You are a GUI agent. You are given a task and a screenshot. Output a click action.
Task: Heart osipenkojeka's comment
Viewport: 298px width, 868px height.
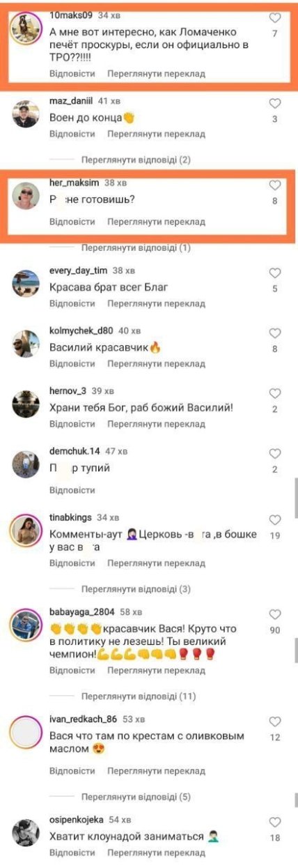pos(275,821)
